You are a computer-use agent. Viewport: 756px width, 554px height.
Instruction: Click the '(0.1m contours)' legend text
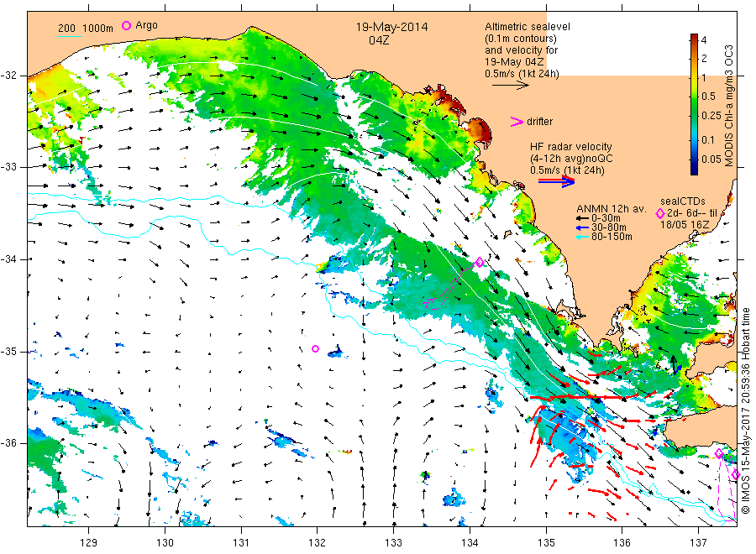pyautogui.click(x=521, y=39)
